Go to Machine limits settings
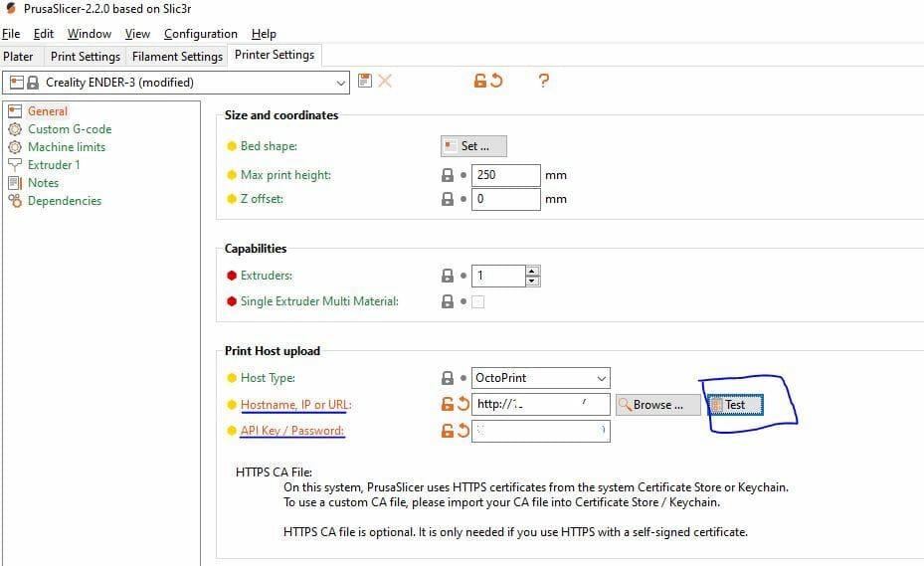The width and height of the screenshot is (924, 566). [x=67, y=147]
